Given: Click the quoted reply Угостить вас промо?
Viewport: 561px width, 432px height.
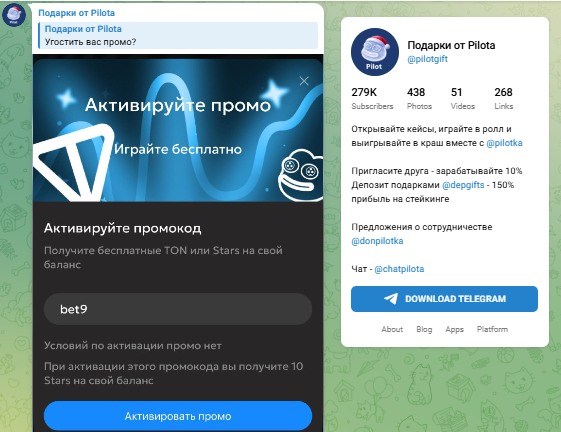Looking at the screenshot, I should pos(178,35).
